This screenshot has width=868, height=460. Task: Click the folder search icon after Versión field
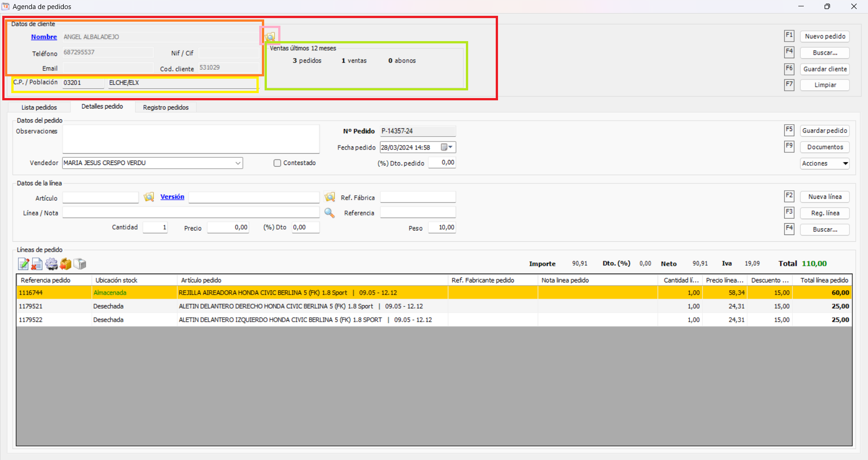point(330,197)
